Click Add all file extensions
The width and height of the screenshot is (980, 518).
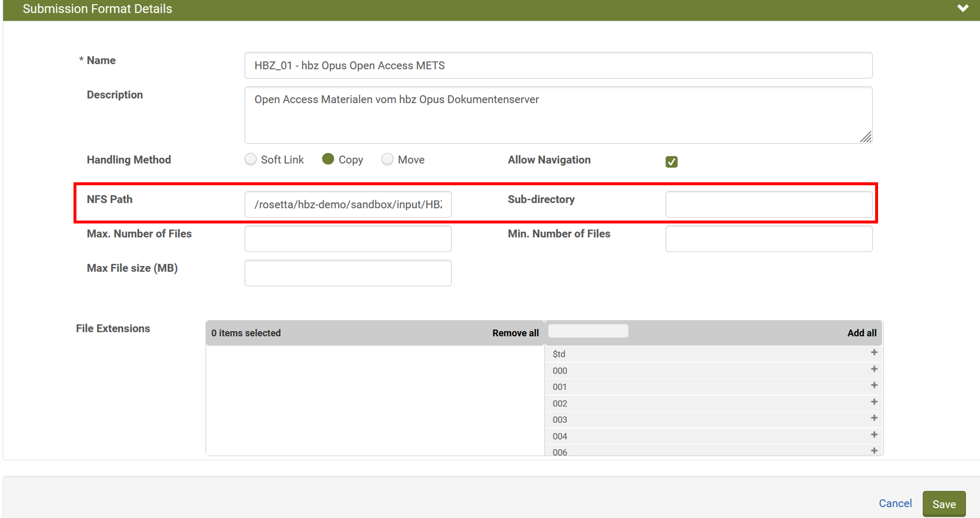(x=861, y=333)
